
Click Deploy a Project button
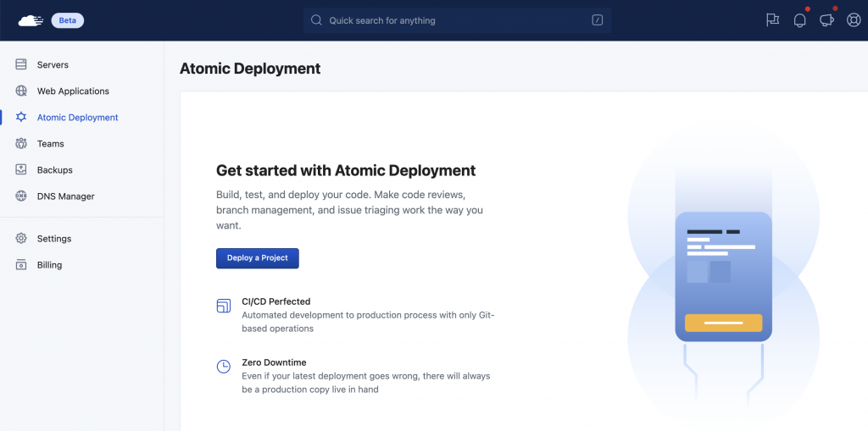[x=258, y=258]
